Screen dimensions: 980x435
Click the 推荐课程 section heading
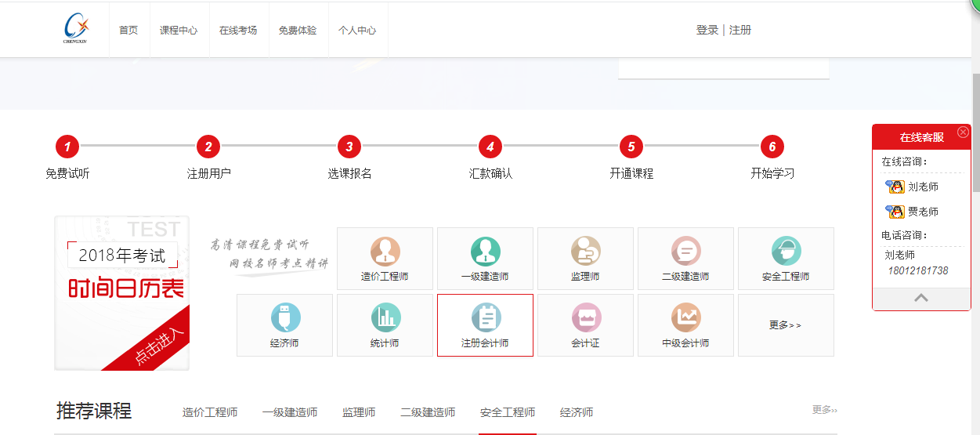pyautogui.click(x=94, y=411)
